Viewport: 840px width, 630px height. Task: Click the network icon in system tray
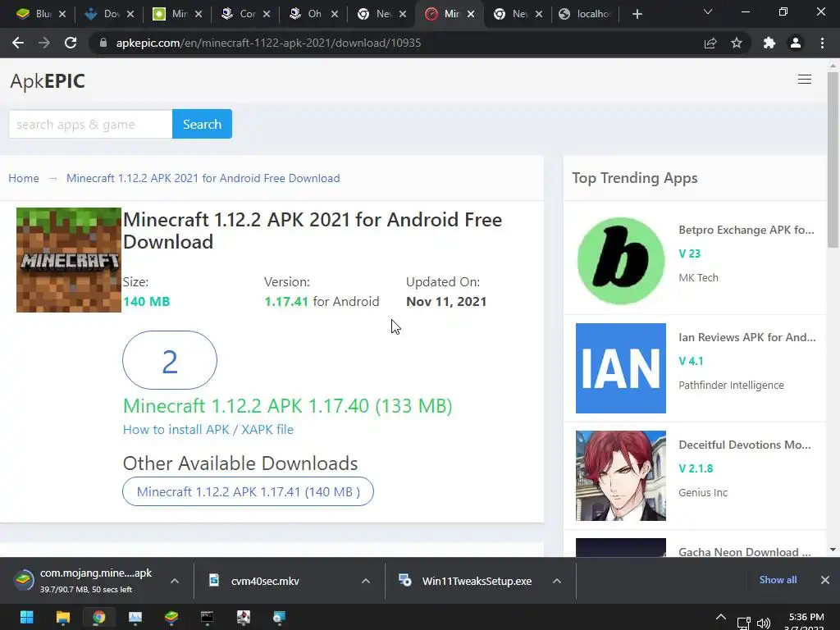(x=743, y=623)
